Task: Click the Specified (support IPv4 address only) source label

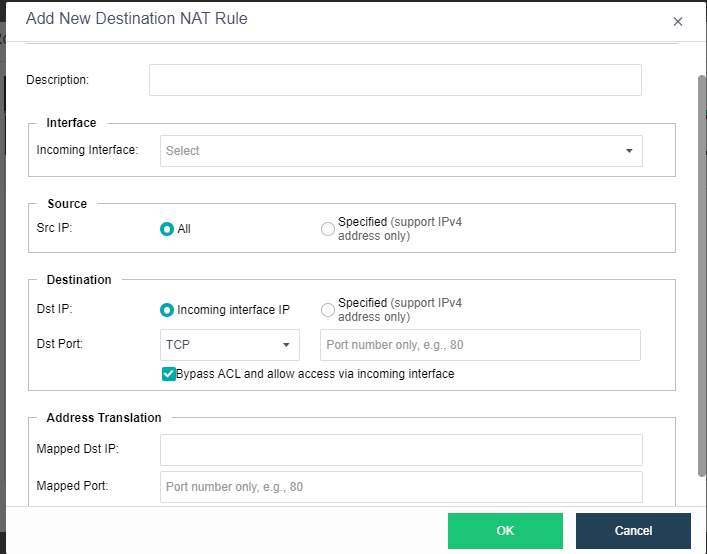Action: point(400,229)
